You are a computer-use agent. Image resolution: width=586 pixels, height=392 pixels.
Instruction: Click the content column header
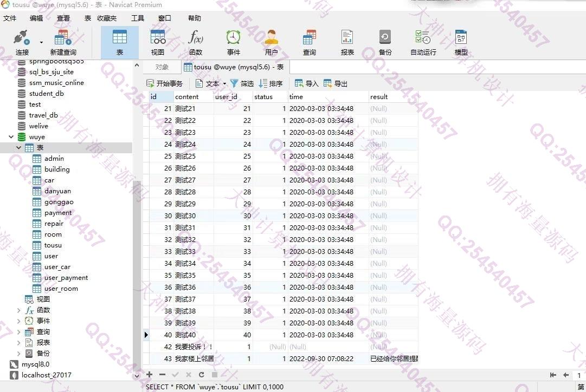[x=194, y=97]
